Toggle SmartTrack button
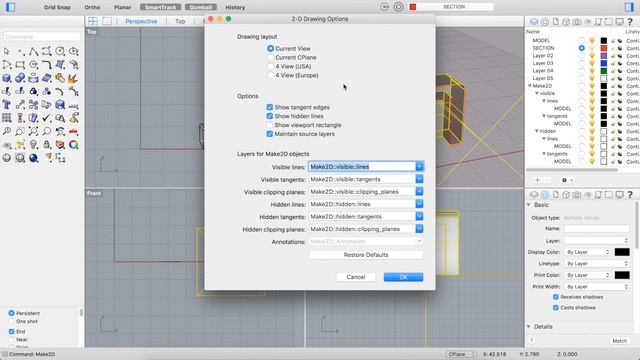Screen dimensions: 640x360 click(x=160, y=7)
